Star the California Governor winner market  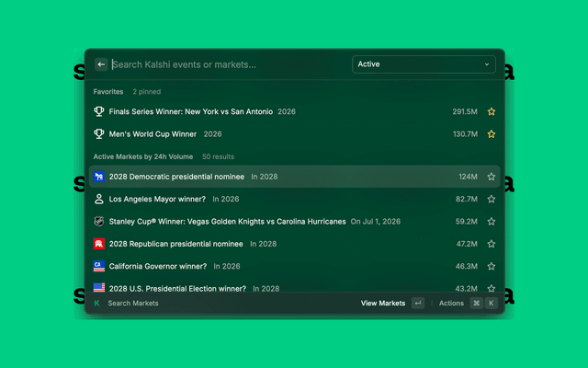492,266
